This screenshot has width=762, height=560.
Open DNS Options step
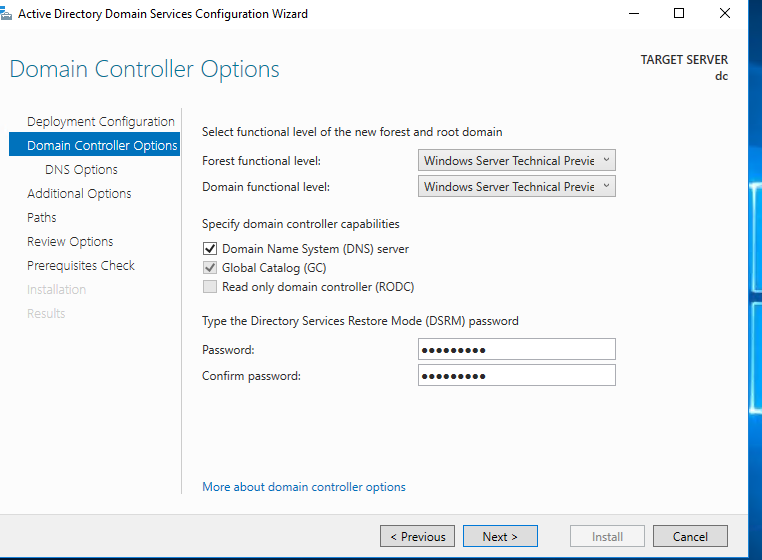[x=81, y=170]
